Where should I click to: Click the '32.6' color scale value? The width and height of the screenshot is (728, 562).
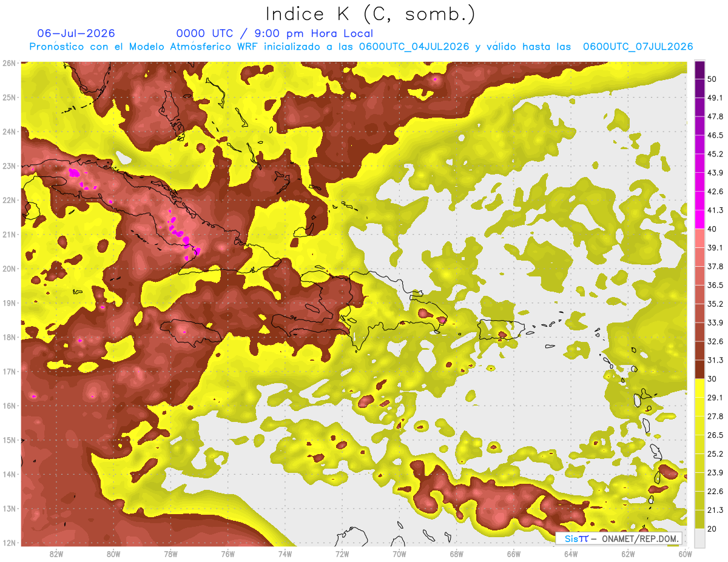[715, 341]
